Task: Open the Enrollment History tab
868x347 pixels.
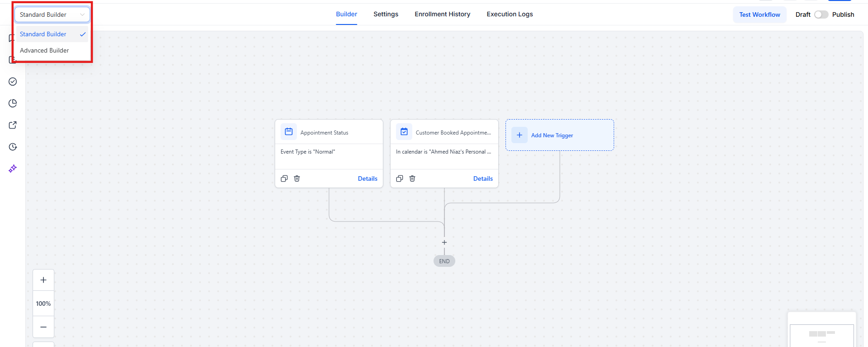Action: coord(442,14)
